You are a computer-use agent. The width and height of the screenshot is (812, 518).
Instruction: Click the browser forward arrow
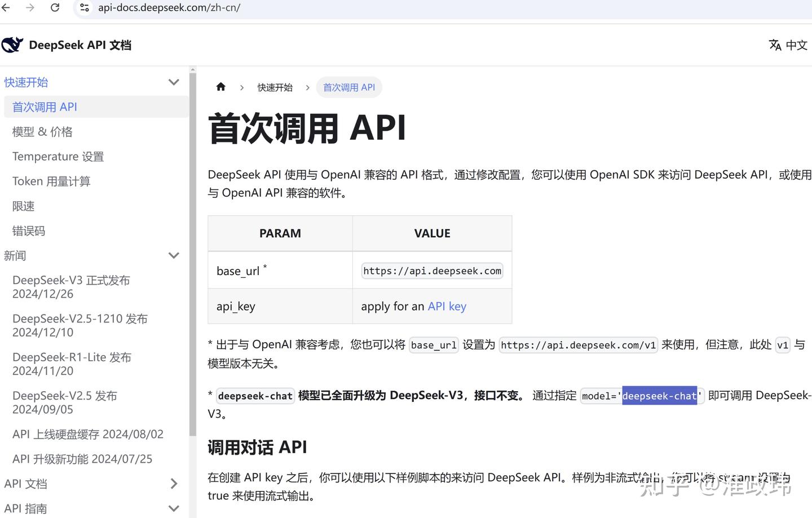[x=29, y=8]
